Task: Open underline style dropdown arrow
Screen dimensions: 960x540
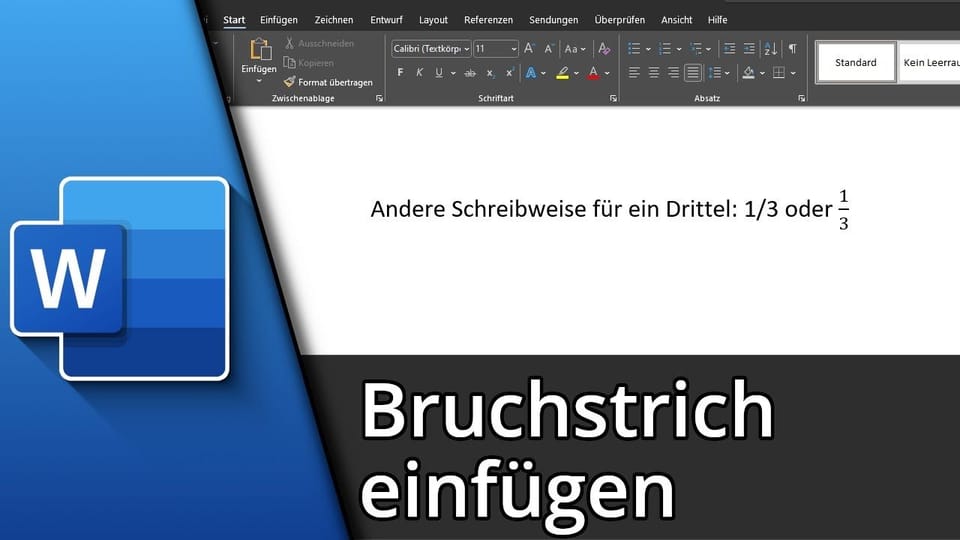Action: pyautogui.click(x=453, y=73)
